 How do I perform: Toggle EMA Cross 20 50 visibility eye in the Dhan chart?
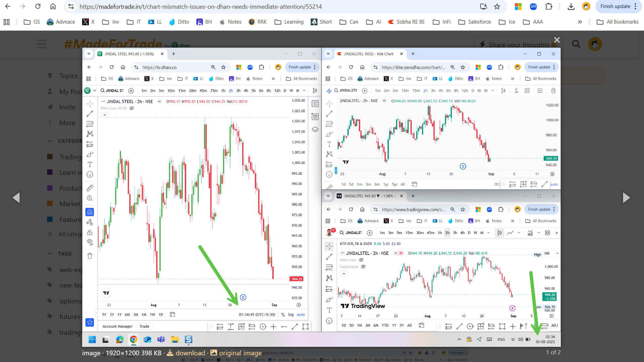132,108
